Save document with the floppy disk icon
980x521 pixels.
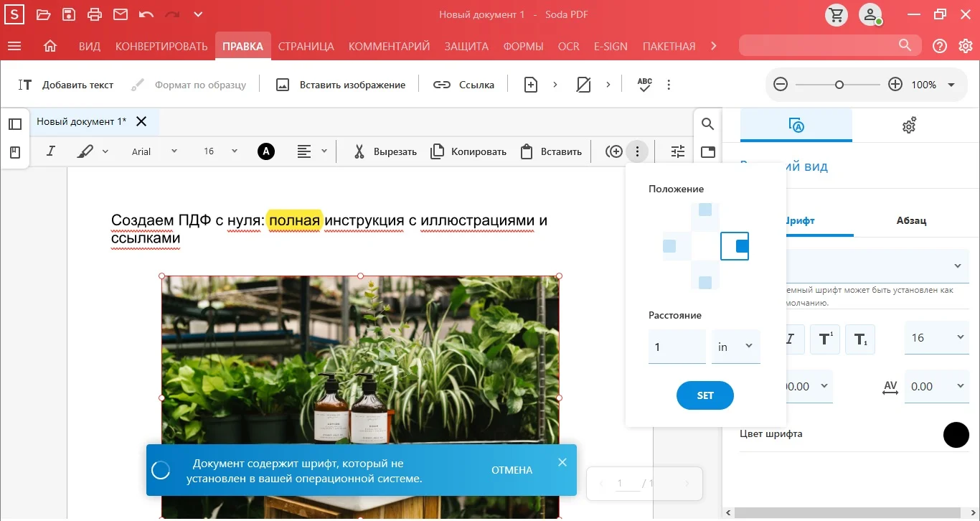(69, 14)
